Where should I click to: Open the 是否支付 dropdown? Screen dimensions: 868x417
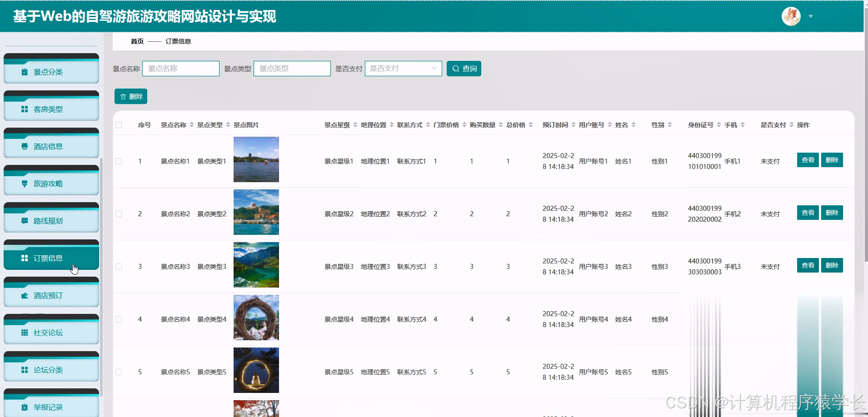click(x=403, y=68)
